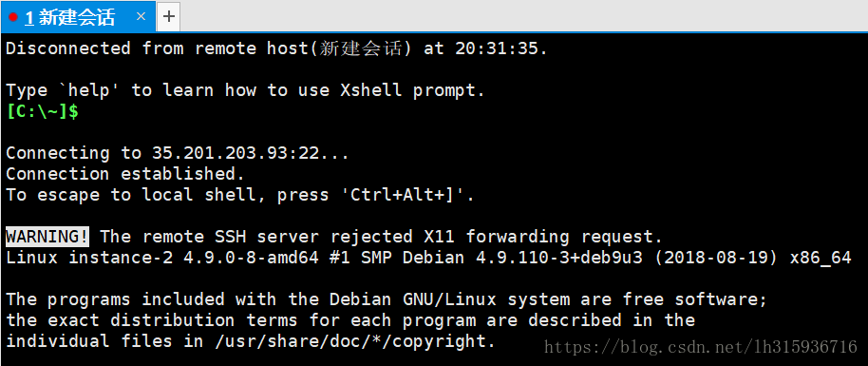Close the 新建会话 session tab

pyautogui.click(x=141, y=17)
